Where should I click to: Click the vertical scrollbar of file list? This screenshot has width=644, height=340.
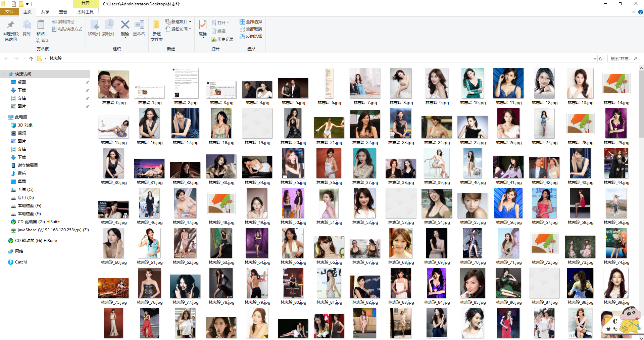(641, 104)
